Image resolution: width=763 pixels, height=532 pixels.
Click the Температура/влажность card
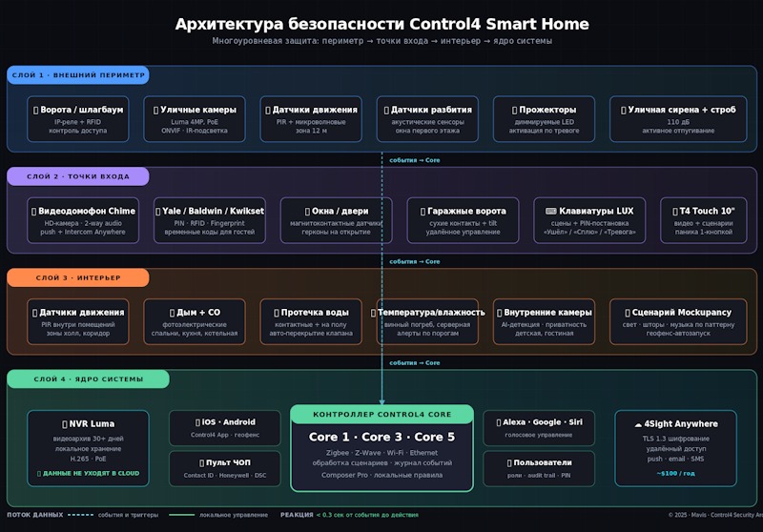point(427,322)
